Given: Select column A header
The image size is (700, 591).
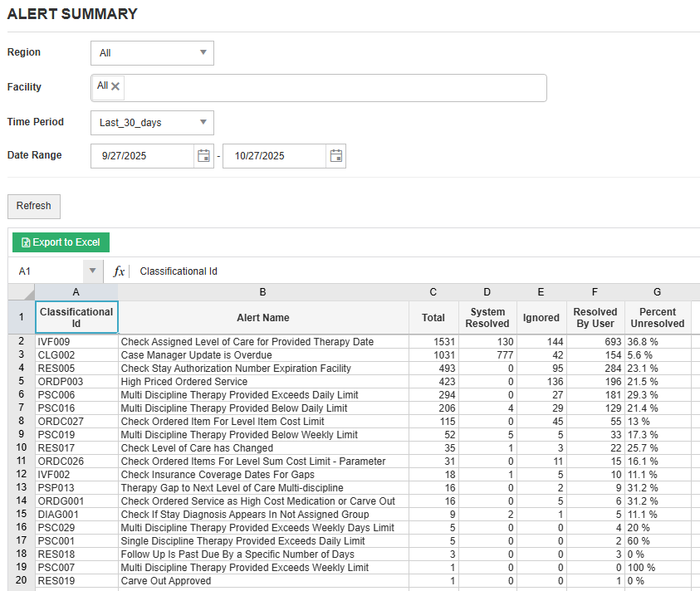Looking at the screenshot, I should (76, 292).
